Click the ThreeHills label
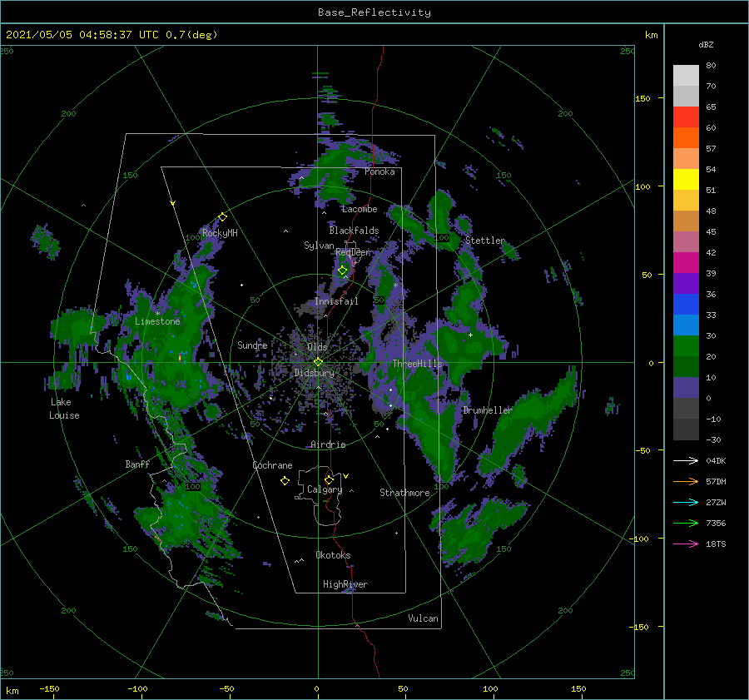The width and height of the screenshot is (749, 700). tap(418, 364)
